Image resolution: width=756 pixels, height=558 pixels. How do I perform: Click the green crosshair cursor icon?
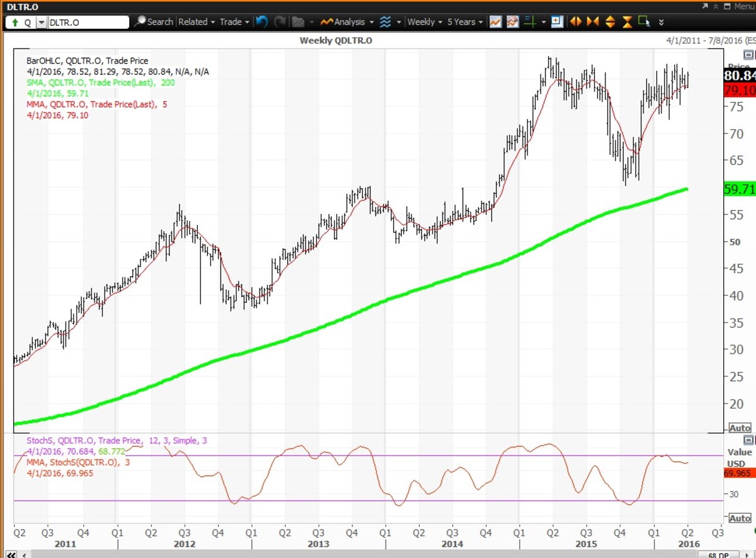[x=530, y=21]
